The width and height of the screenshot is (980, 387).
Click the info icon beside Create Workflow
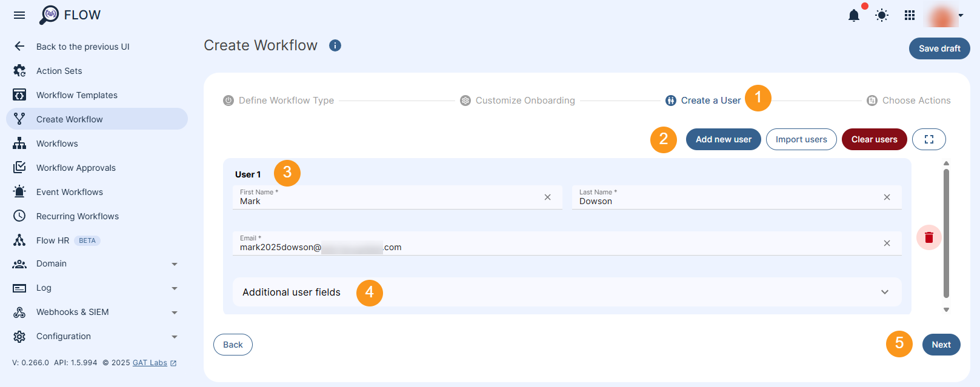[x=335, y=45]
